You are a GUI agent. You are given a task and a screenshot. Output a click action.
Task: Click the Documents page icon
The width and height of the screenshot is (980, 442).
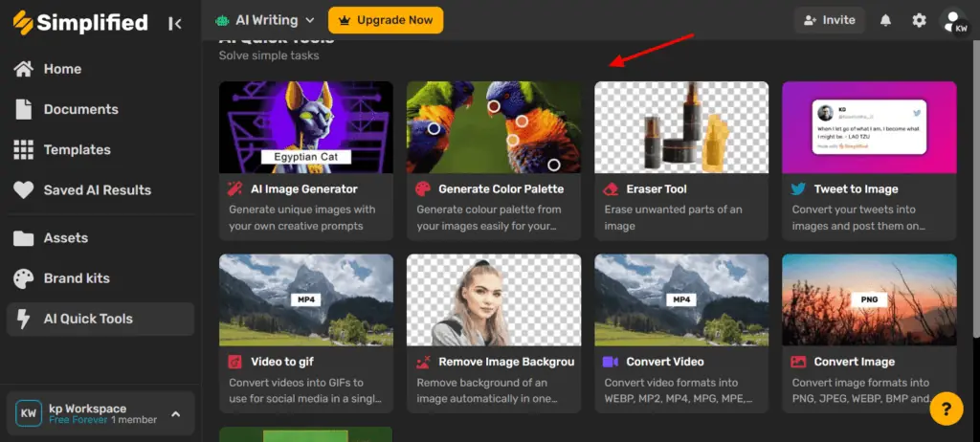[x=24, y=109]
